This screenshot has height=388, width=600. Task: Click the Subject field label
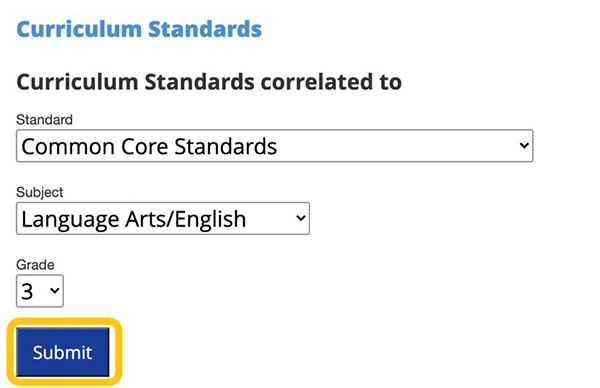(40, 192)
